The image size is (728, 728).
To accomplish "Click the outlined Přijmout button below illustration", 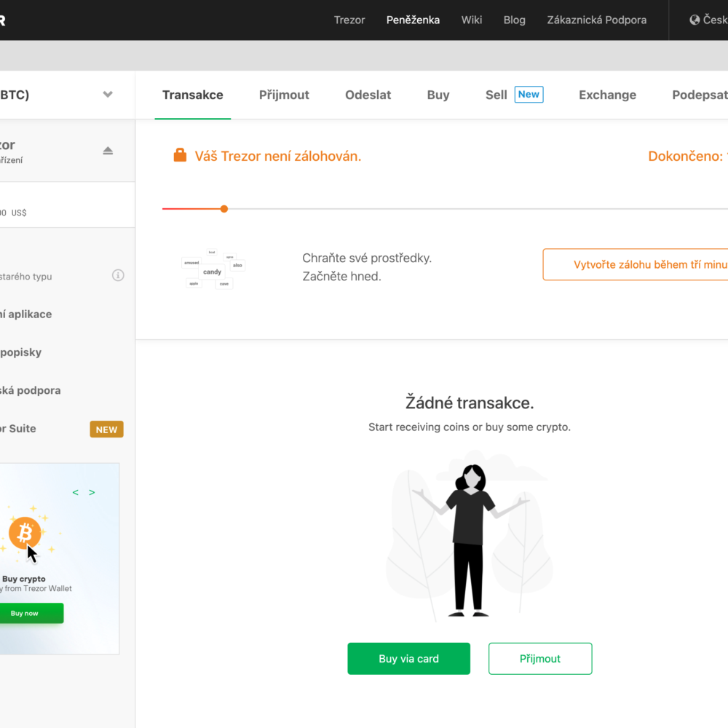I will [x=540, y=658].
